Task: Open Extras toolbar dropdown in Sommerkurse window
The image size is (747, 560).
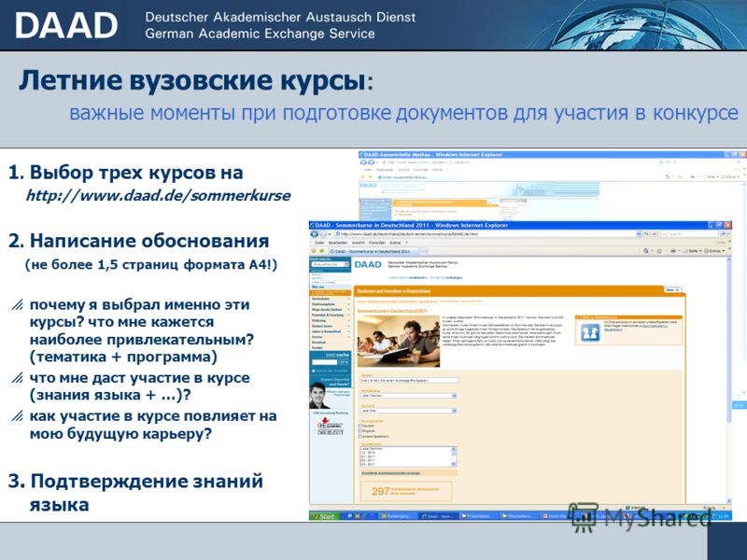Action: [716, 250]
